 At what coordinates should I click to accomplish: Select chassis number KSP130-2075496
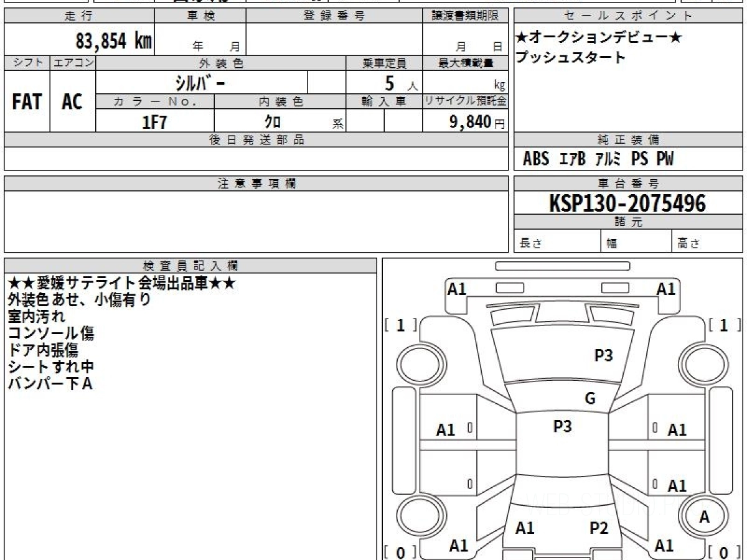pyautogui.click(x=627, y=203)
